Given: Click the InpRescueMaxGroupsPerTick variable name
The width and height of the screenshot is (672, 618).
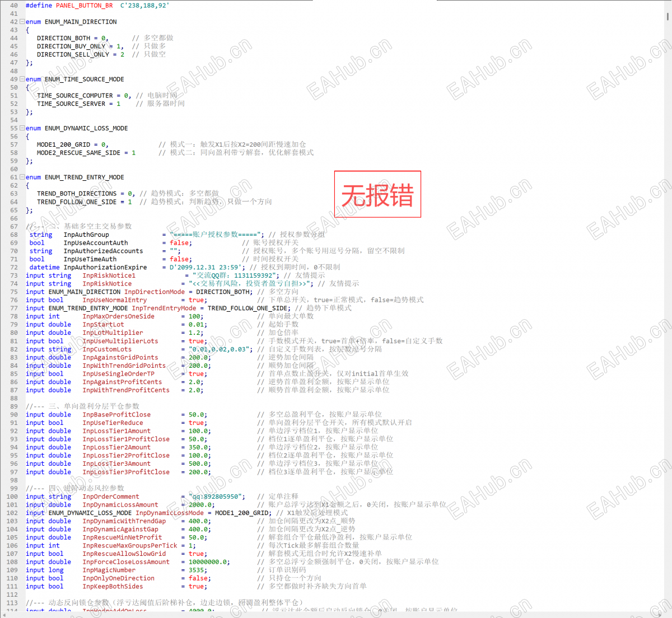Looking at the screenshot, I should 130,546.
